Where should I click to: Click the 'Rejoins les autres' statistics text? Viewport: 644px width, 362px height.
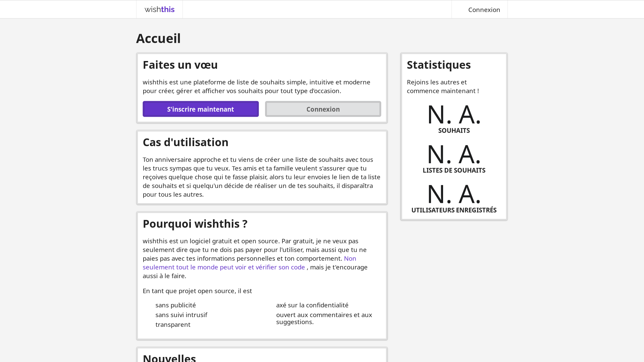pyautogui.click(x=443, y=86)
